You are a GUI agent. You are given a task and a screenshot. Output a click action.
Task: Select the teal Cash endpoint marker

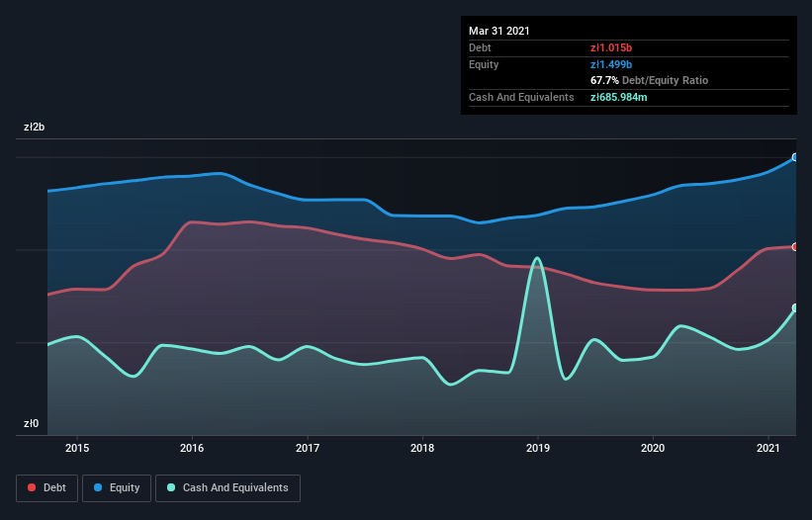point(795,307)
